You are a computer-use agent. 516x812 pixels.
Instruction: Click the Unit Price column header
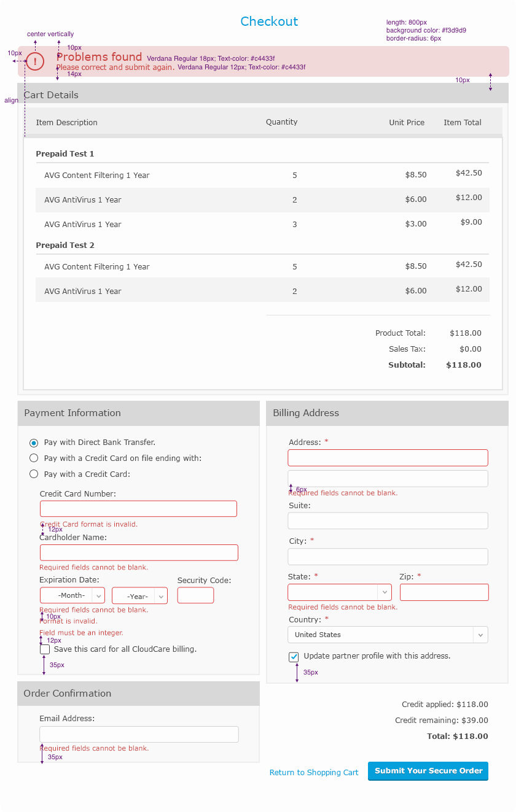[407, 123]
